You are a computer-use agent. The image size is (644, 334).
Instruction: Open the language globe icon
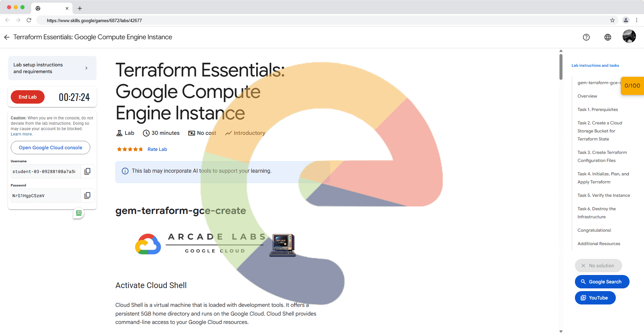pos(607,37)
